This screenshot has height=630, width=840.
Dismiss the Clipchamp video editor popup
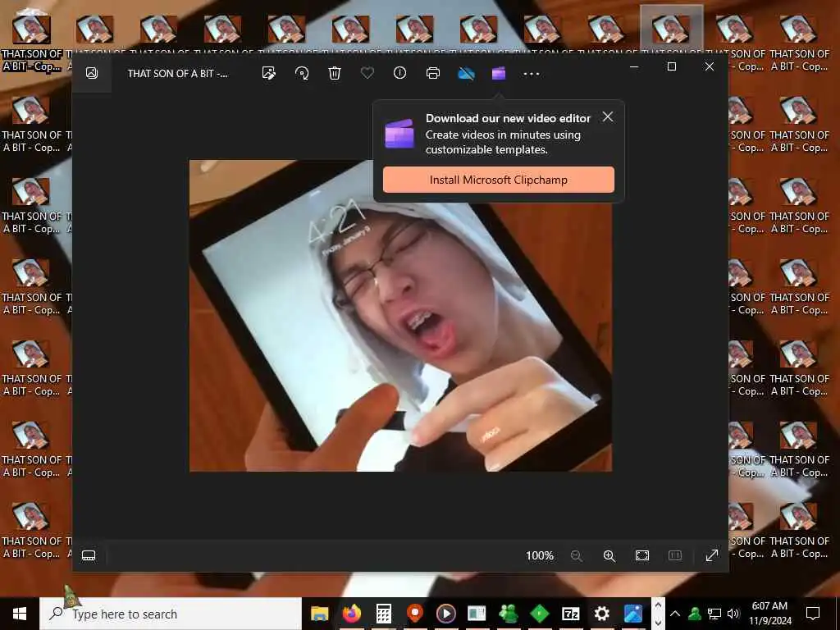pos(608,116)
